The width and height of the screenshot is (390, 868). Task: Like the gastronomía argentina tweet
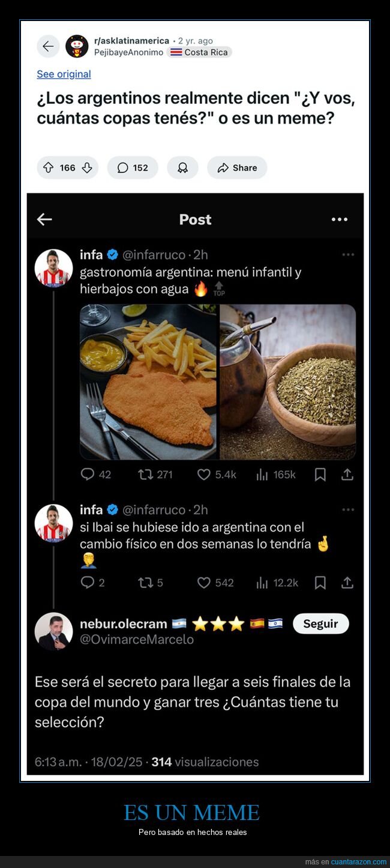205,475
